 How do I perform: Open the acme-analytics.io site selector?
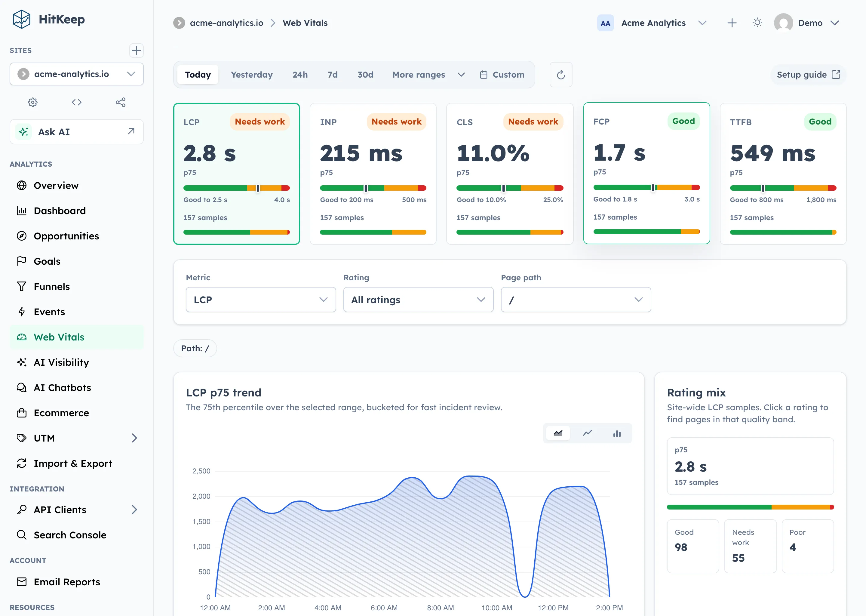77,74
